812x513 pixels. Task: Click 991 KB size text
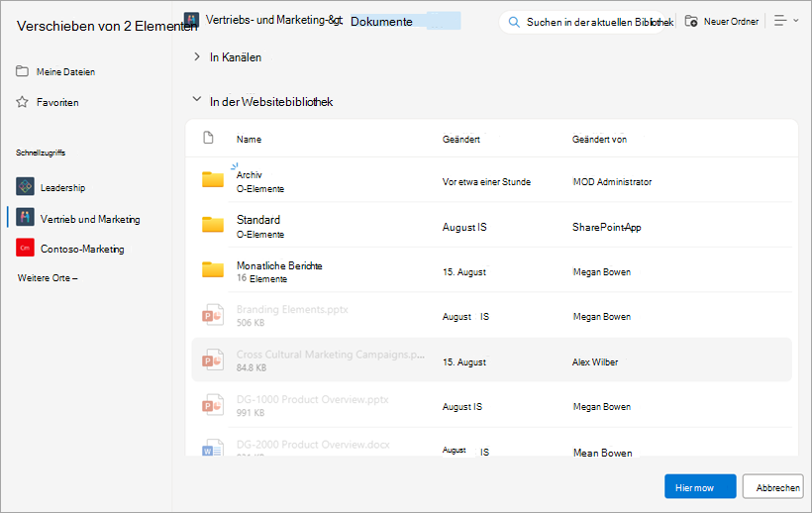pos(251,413)
